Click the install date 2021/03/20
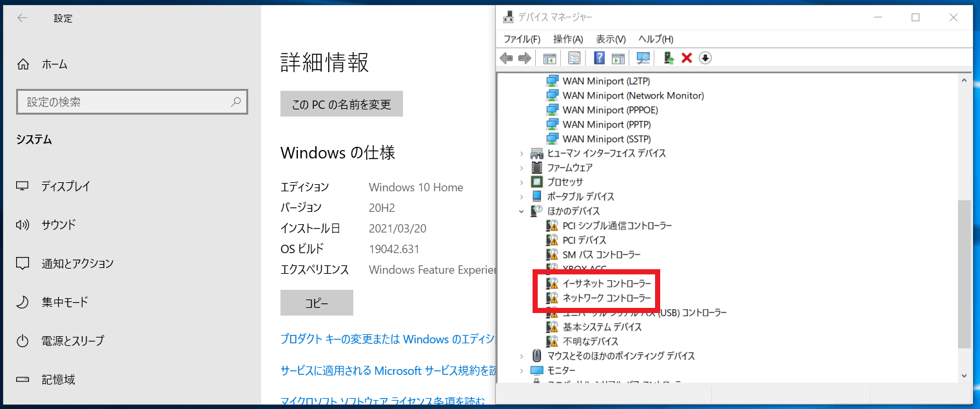 point(398,229)
